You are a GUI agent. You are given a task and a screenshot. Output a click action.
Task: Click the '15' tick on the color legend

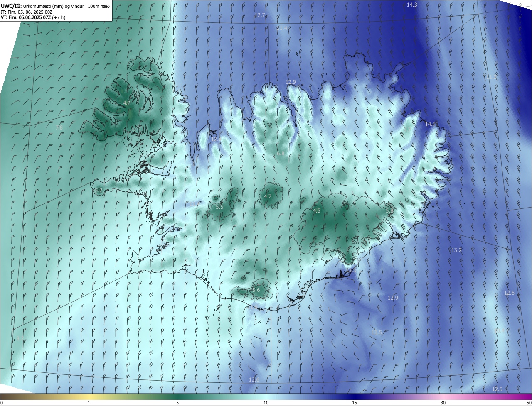[x=355, y=403]
